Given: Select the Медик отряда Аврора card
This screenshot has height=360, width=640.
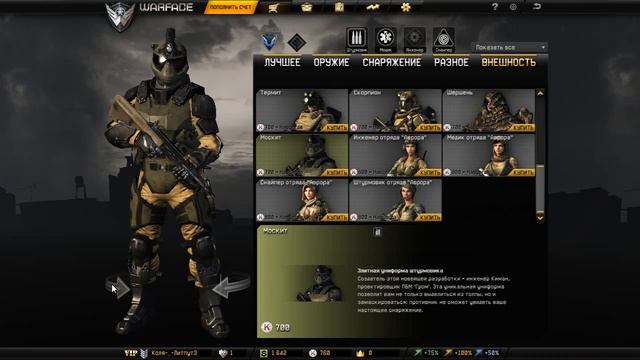Looking at the screenshot, I should coord(489,155).
